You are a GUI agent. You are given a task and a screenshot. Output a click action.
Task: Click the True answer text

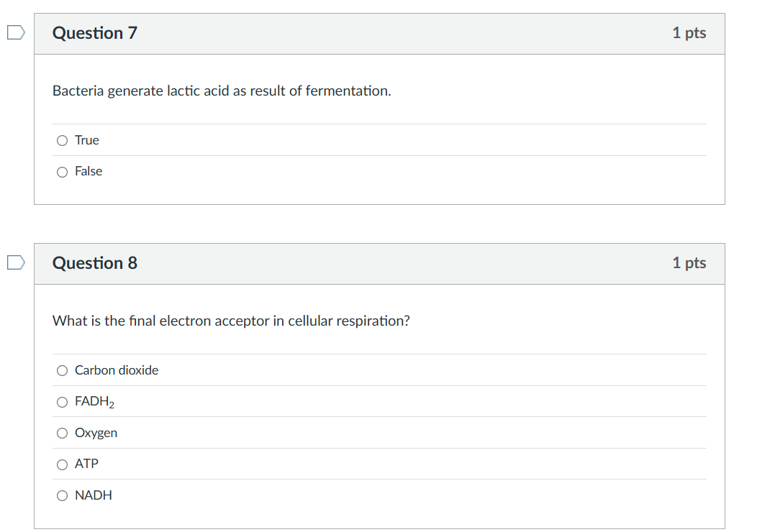click(x=87, y=140)
